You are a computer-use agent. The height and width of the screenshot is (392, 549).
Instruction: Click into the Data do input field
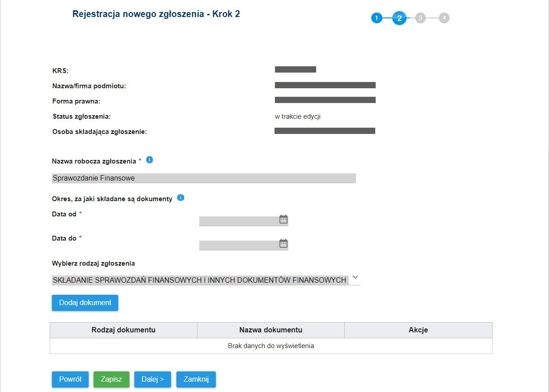pos(239,246)
